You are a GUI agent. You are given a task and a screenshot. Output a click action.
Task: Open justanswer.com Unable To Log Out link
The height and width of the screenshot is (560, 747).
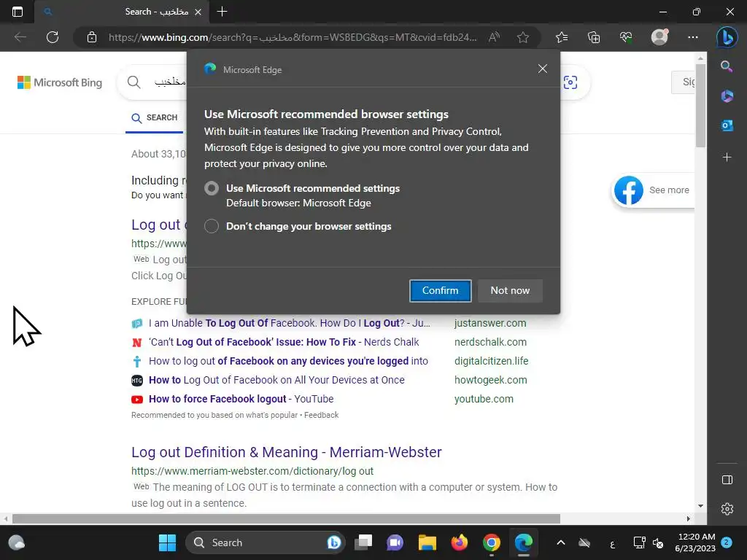click(x=290, y=323)
